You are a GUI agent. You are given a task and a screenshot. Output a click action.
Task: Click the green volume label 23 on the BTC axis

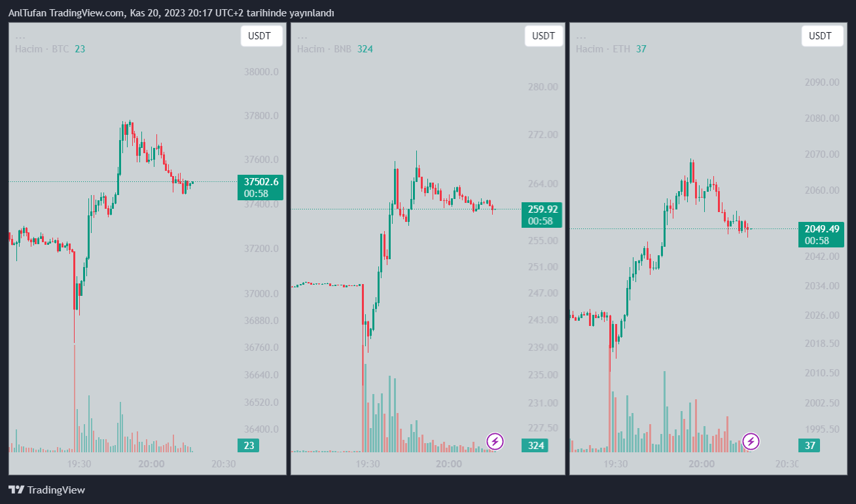pyautogui.click(x=248, y=446)
